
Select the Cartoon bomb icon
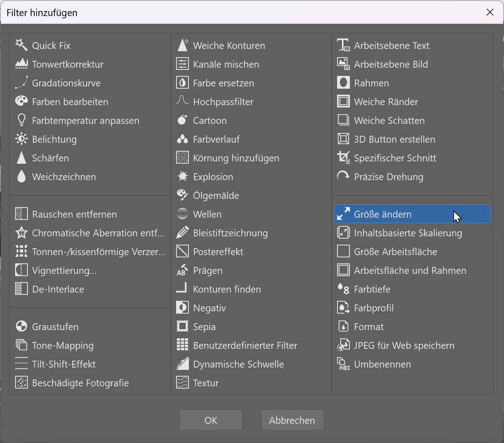pyautogui.click(x=182, y=120)
